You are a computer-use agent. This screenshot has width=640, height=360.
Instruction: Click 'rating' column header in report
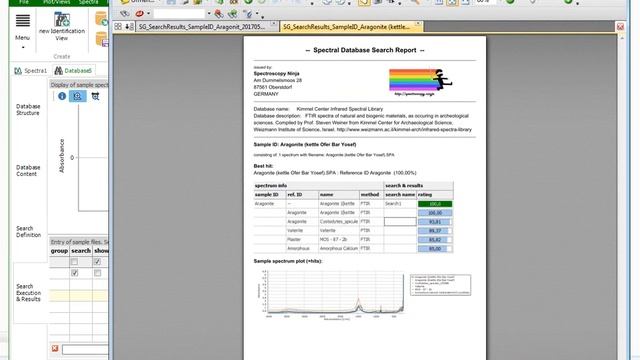click(424, 195)
